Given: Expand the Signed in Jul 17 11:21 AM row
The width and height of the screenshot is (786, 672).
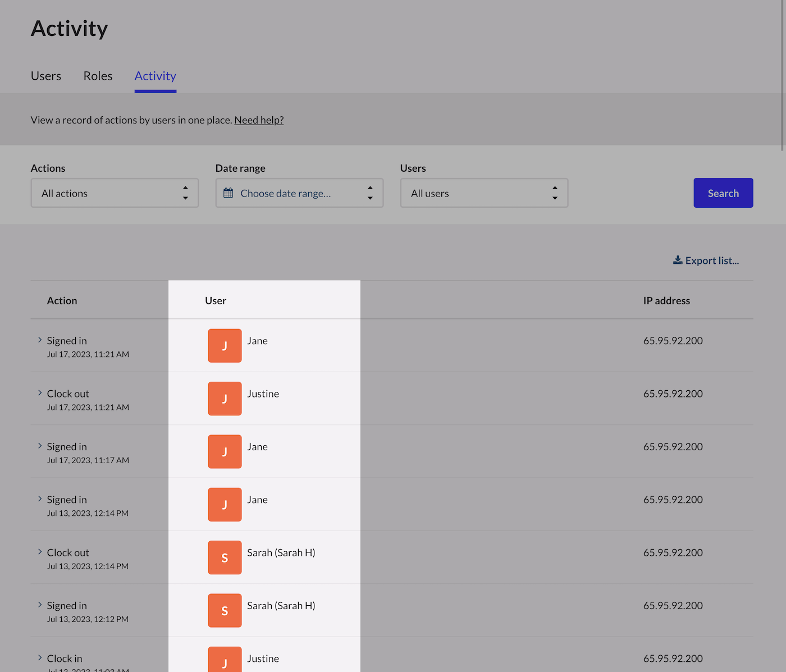Looking at the screenshot, I should (x=40, y=340).
